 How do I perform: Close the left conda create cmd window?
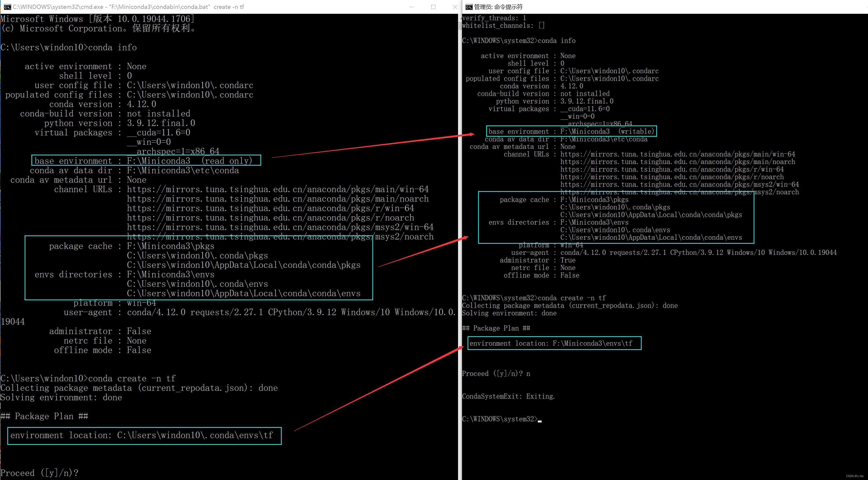[x=455, y=7]
